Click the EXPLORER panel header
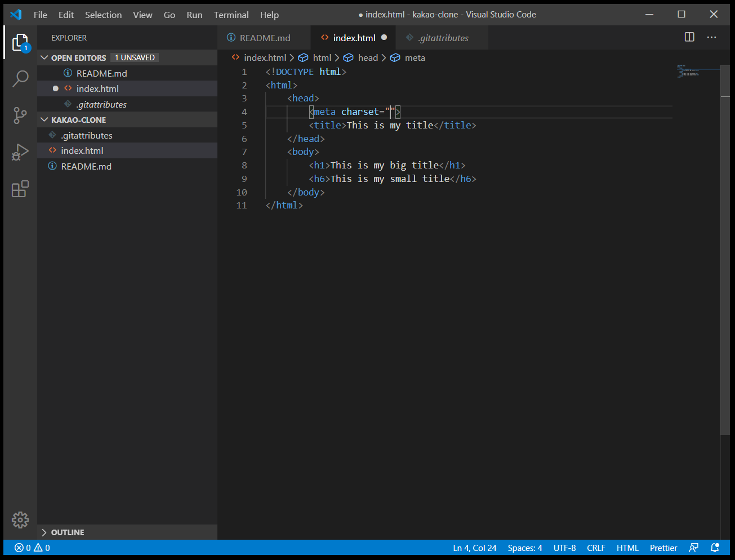 [x=69, y=38]
